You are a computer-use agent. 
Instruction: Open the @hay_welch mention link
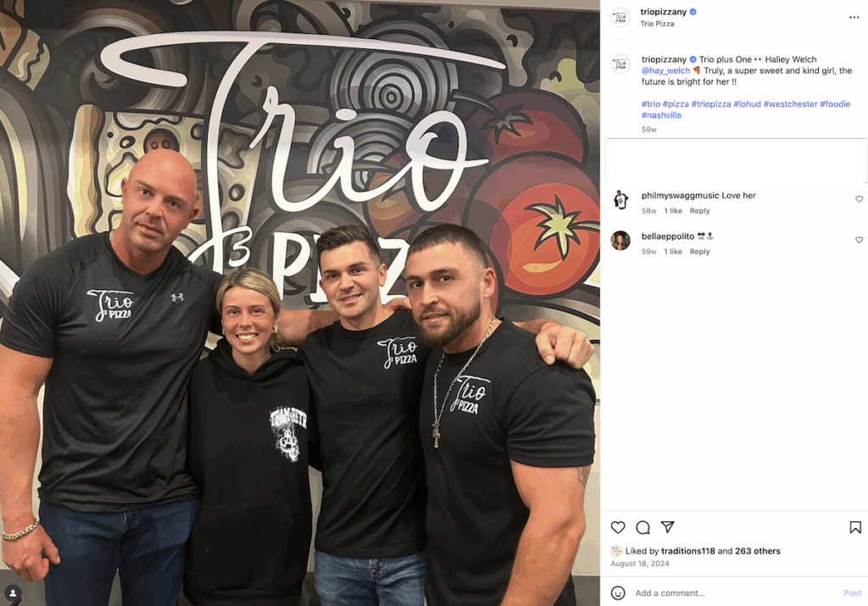click(665, 71)
